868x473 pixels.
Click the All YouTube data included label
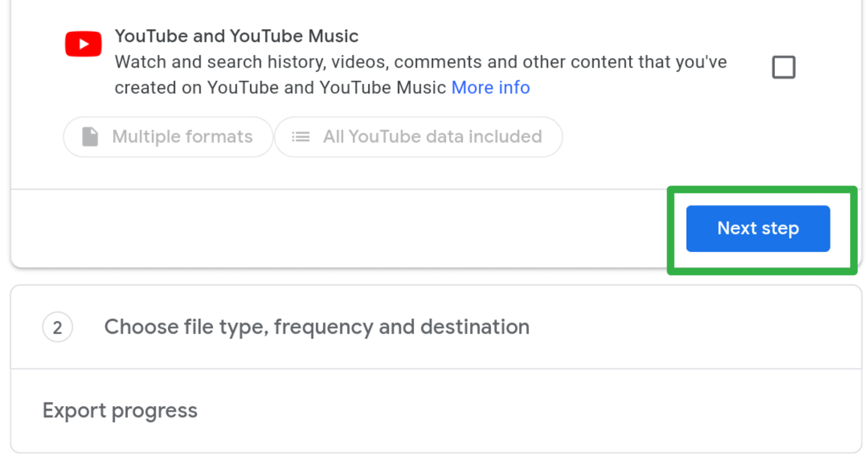(x=432, y=137)
